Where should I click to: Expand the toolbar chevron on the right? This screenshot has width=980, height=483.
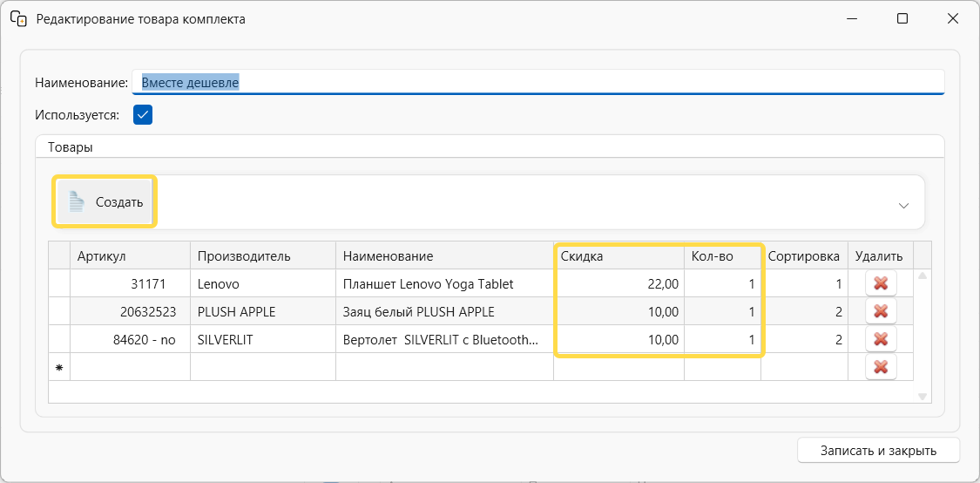[903, 206]
